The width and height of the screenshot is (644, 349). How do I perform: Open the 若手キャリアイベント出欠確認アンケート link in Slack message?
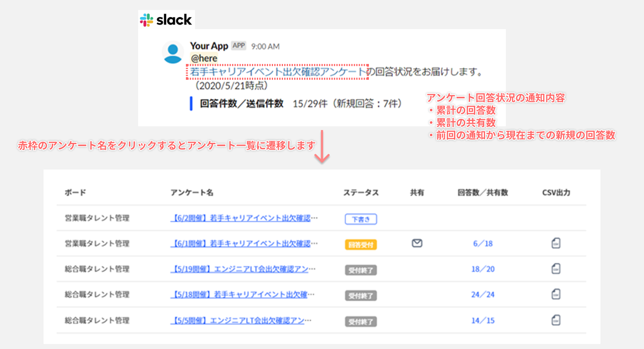[278, 72]
